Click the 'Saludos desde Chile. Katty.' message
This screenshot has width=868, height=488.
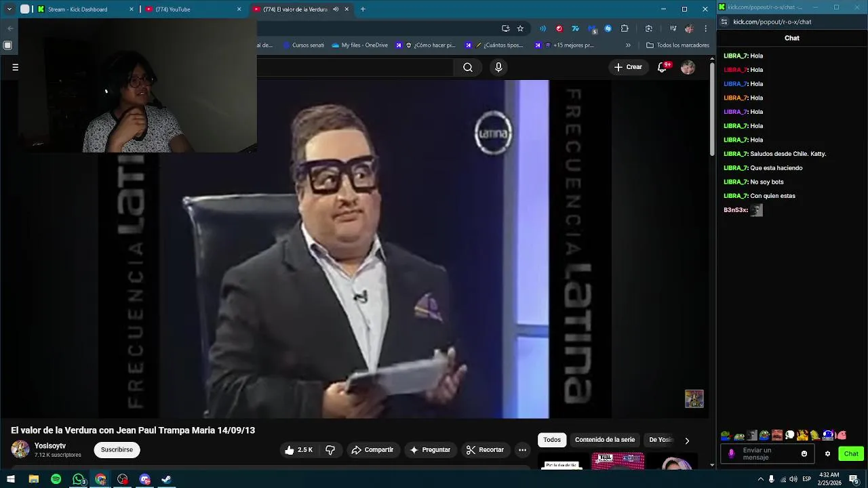788,154
